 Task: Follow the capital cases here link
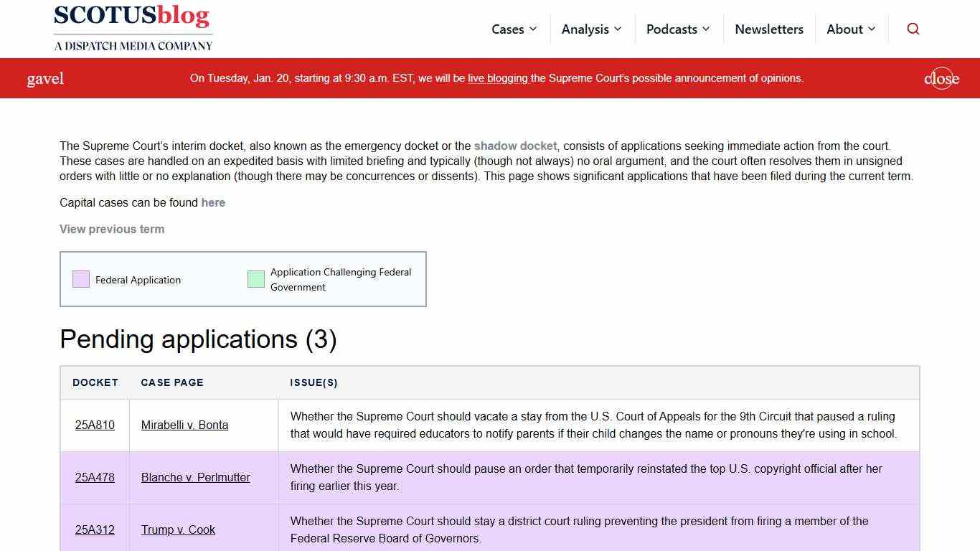pyautogui.click(x=213, y=202)
